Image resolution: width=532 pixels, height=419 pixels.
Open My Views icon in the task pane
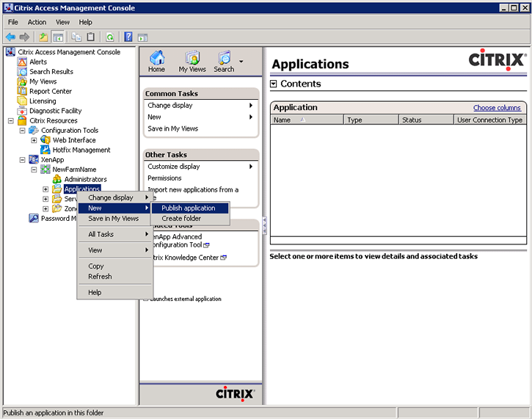click(192, 62)
